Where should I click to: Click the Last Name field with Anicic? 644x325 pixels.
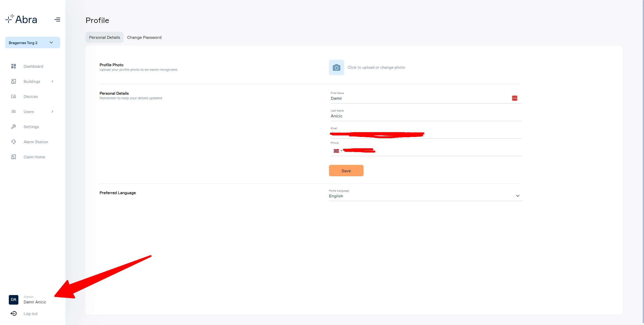point(426,116)
